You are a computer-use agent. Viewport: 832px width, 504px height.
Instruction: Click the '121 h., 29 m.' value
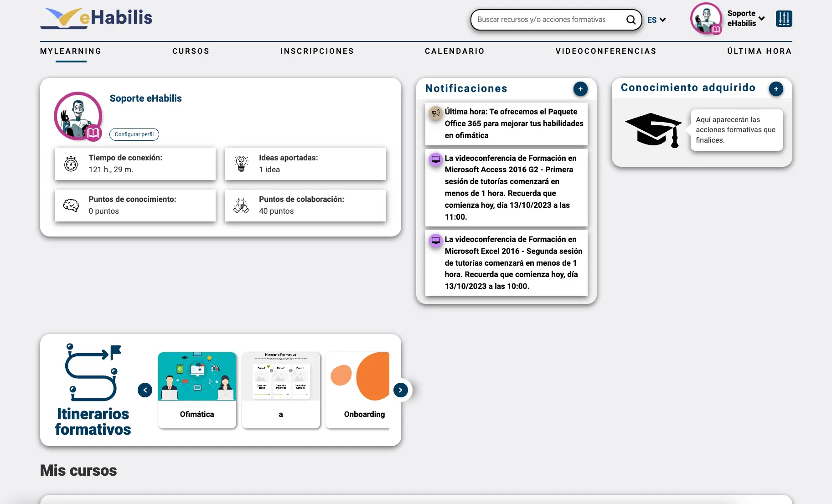coord(111,170)
